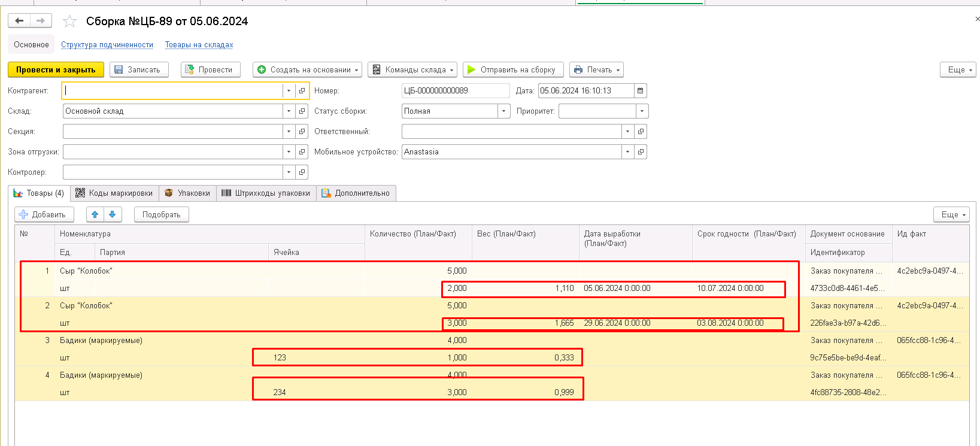Post the document with Провести
Image resolution: width=980 pixels, height=446 pixels.
tap(211, 70)
